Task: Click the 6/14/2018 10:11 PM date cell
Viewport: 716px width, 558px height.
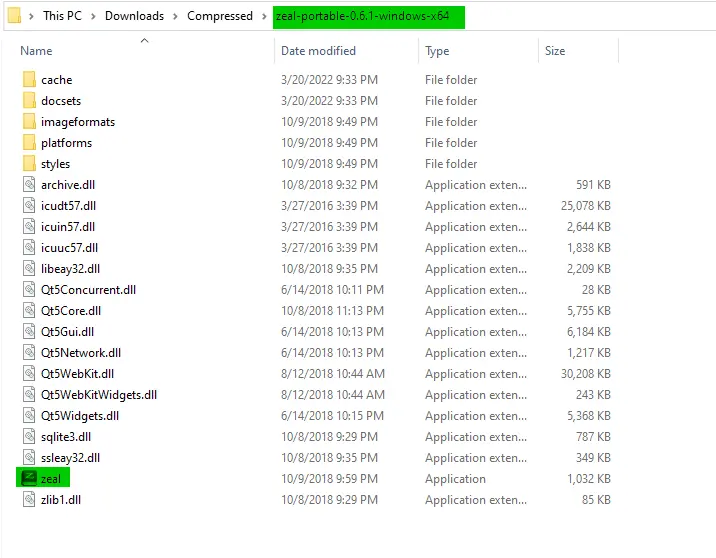Action: point(332,290)
